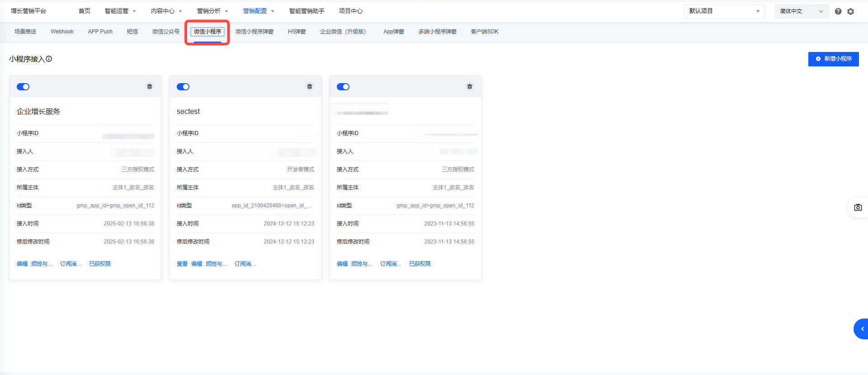Image resolution: width=868 pixels, height=375 pixels.
Task: Open settings gear icon in header
Action: [x=851, y=11]
